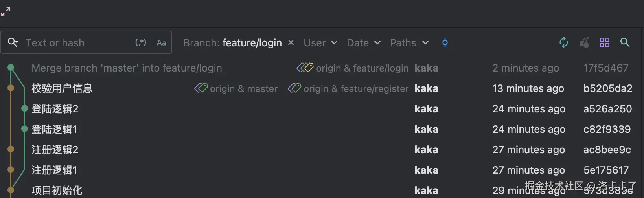Click the find magnifier icon in toolbar
Viewport: 644px width, 198px height.
point(625,42)
